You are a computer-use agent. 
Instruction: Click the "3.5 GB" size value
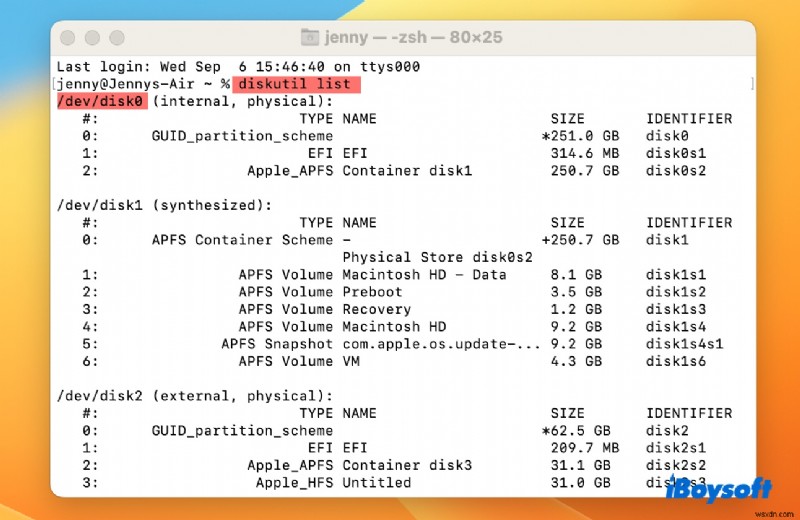point(576,292)
